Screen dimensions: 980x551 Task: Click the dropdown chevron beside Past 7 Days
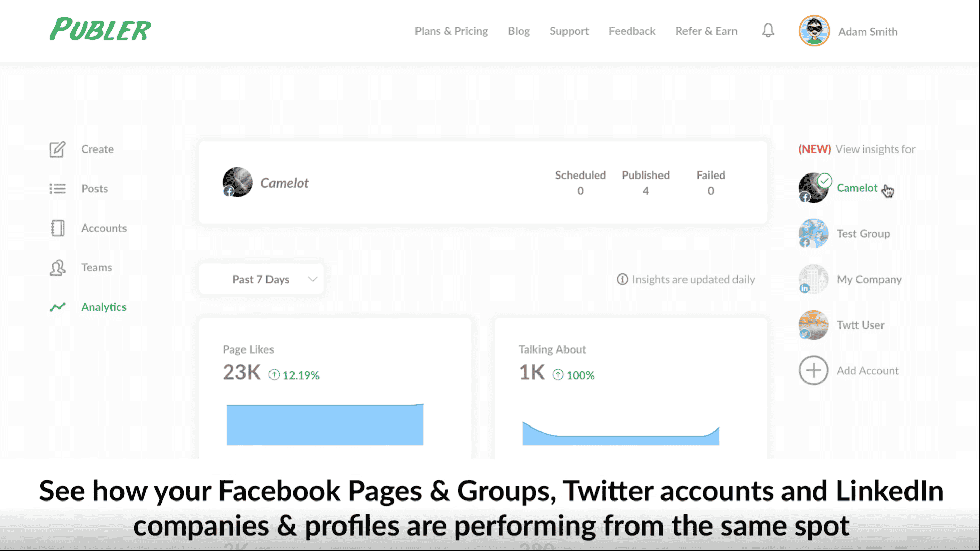(x=313, y=279)
